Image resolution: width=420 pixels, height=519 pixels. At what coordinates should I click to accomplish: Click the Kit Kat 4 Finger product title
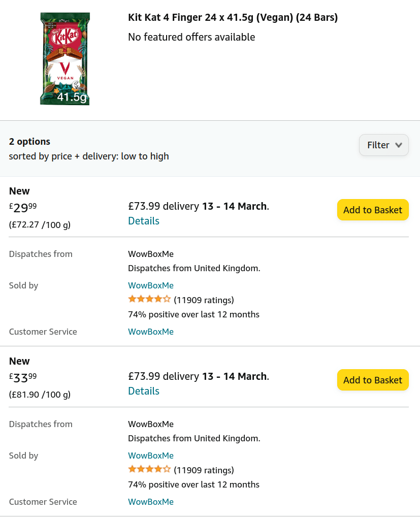[233, 18]
